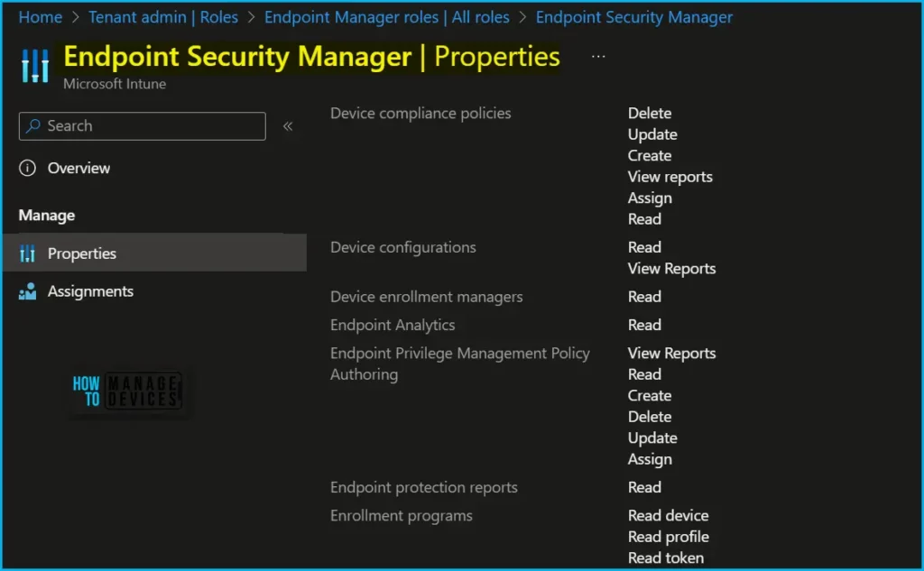Click the Properties sliders icon in sidebar
Viewport: 924px width, 571px height.
point(28,254)
